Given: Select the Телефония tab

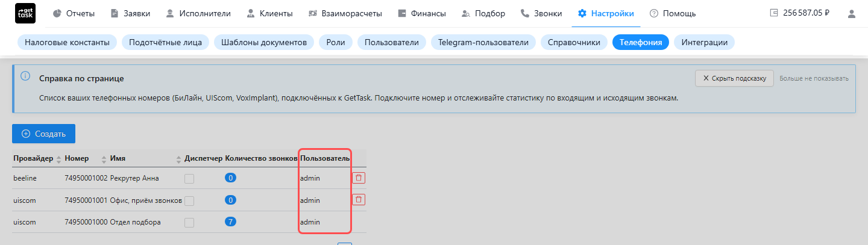Looking at the screenshot, I should click(640, 42).
